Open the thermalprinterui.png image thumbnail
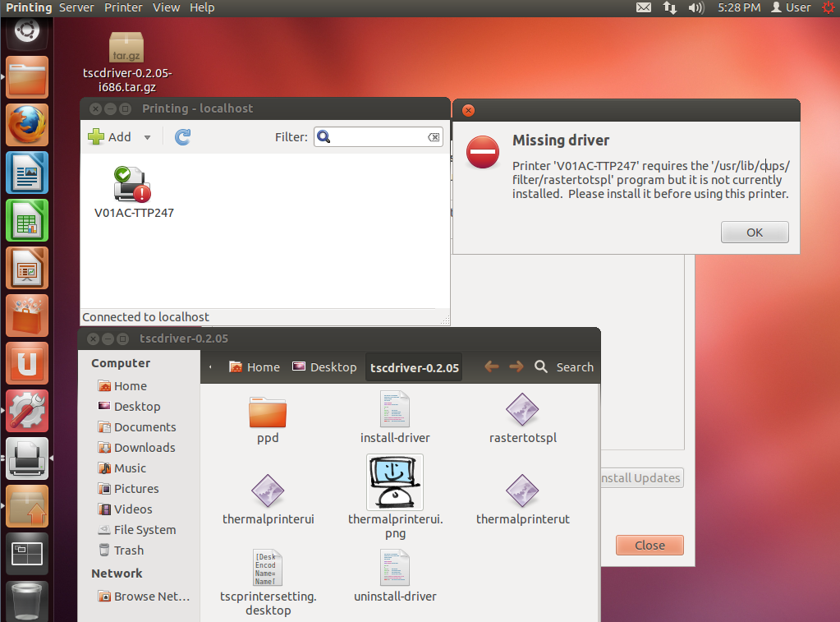 coord(395,482)
